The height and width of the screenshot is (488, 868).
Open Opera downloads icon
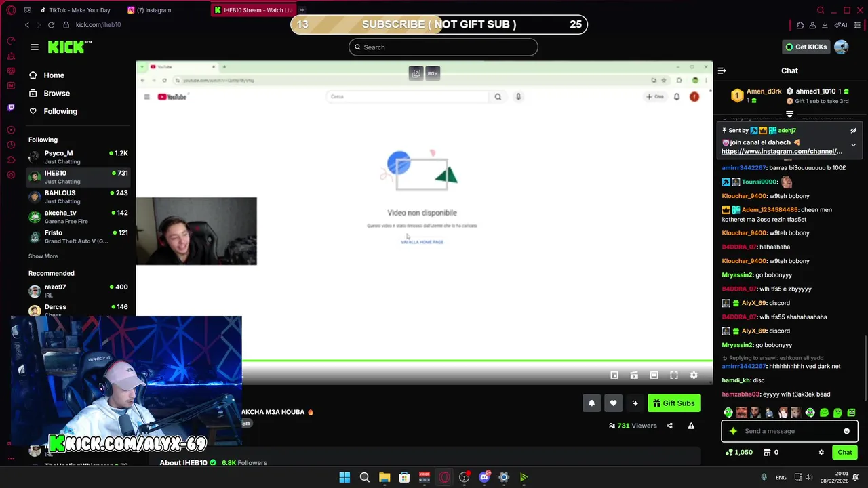(x=825, y=25)
